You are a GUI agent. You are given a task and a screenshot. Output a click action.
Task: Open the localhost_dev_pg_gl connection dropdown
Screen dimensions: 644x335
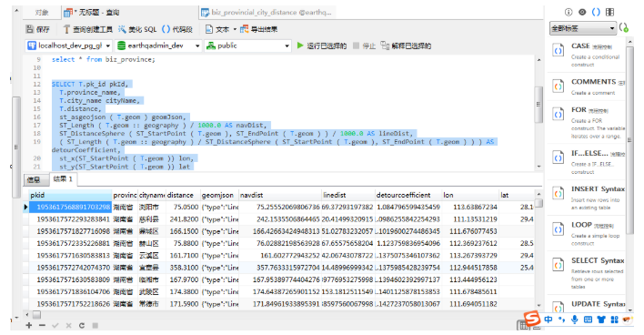click(68, 46)
